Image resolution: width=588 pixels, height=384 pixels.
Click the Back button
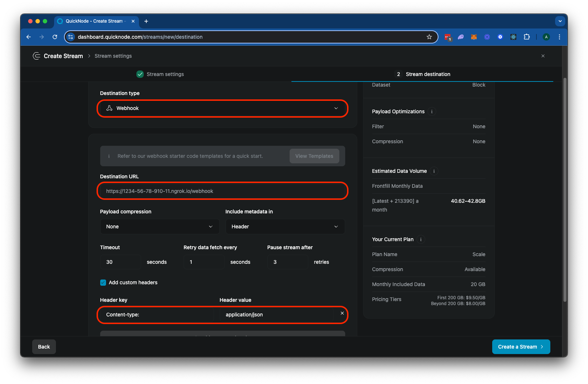(x=44, y=347)
